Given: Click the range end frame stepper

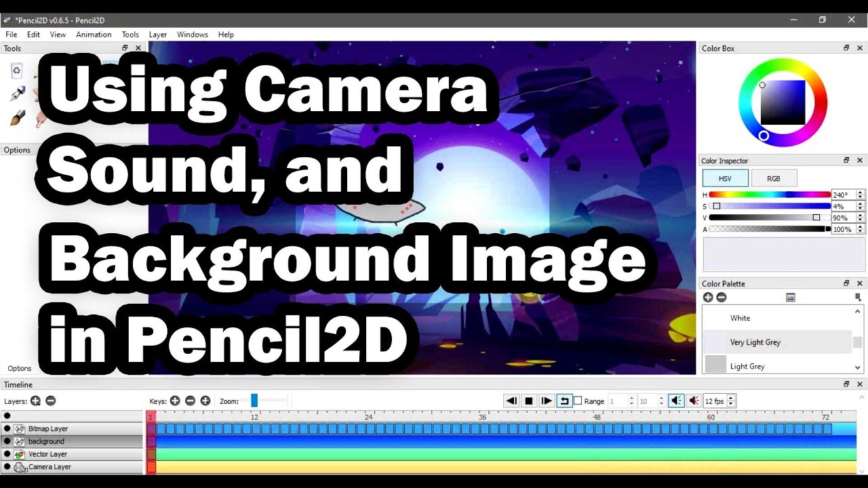Looking at the screenshot, I should pyautogui.click(x=661, y=401).
